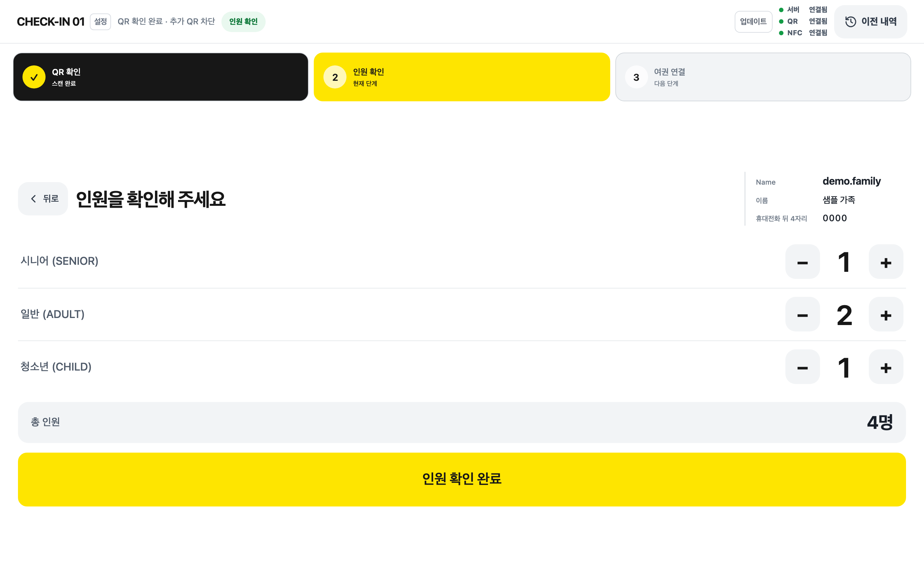The height and width of the screenshot is (577, 924).
Task: Click the 업데이트 update button
Action: pyautogui.click(x=753, y=21)
